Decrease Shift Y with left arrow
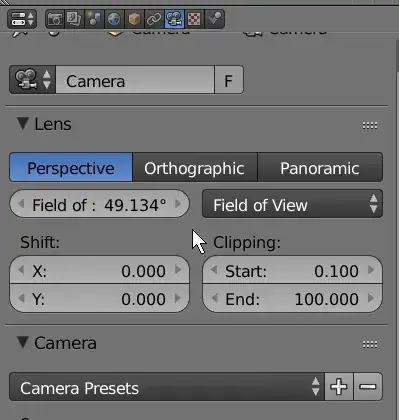The height and width of the screenshot is (420, 399). (21, 298)
